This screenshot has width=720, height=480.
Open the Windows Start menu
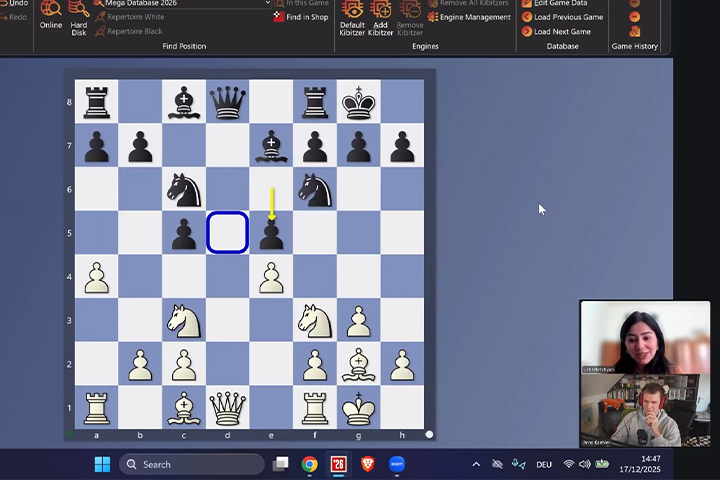pos(102,464)
